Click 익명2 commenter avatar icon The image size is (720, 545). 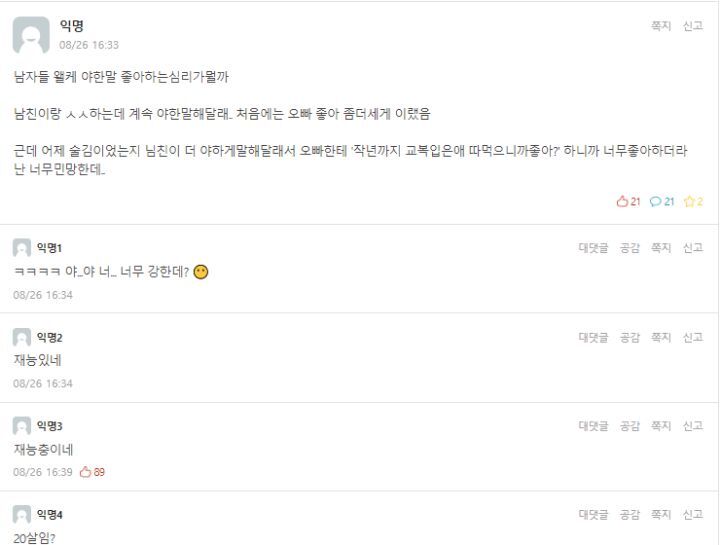point(22,336)
